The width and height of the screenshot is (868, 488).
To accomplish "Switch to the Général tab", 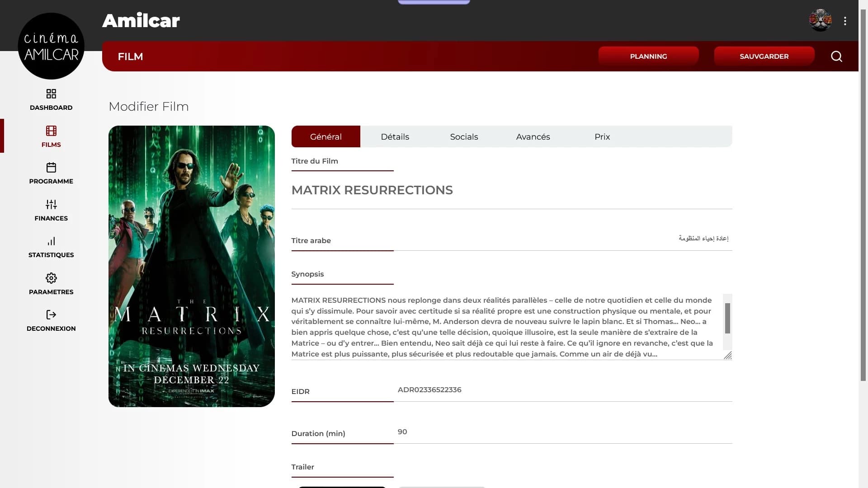I will coord(326,136).
